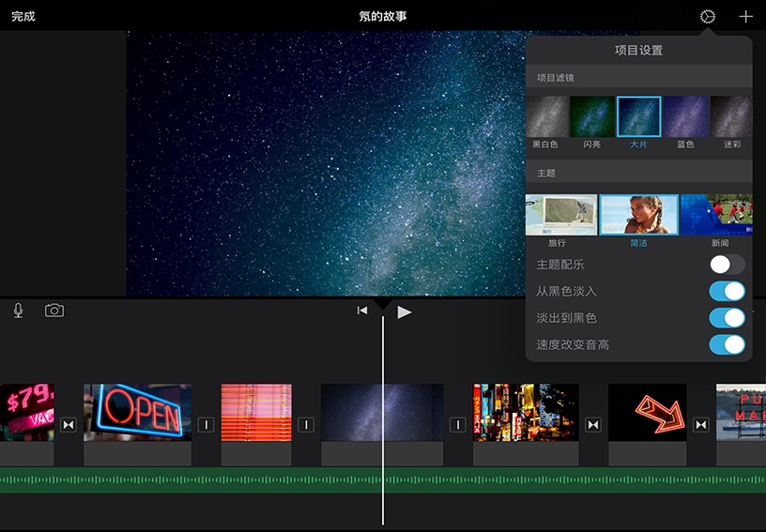The width and height of the screenshot is (766, 532).
Task: Tap the plus icon to add media
Action: 745,17
